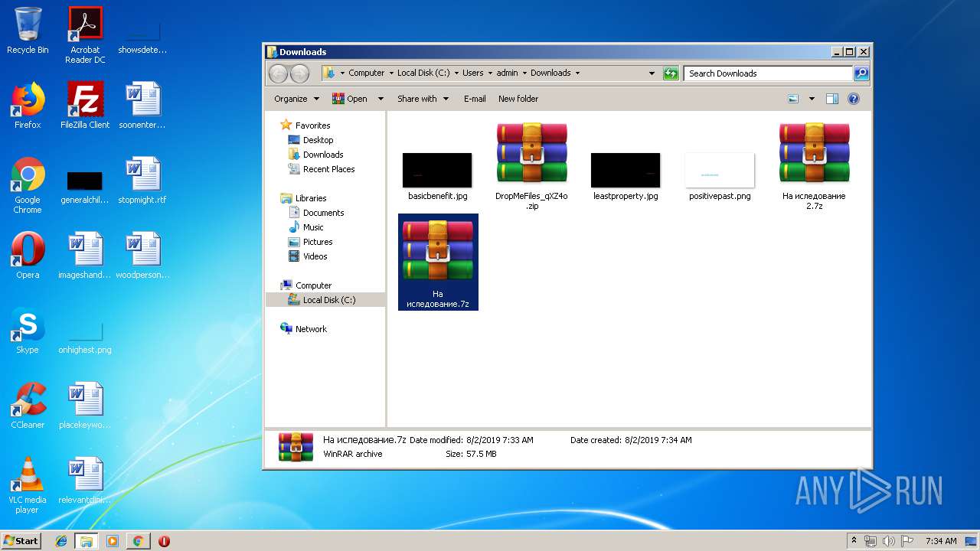Open Windows Media Player from taskbar
This screenshot has height=551, width=980.
click(x=113, y=541)
